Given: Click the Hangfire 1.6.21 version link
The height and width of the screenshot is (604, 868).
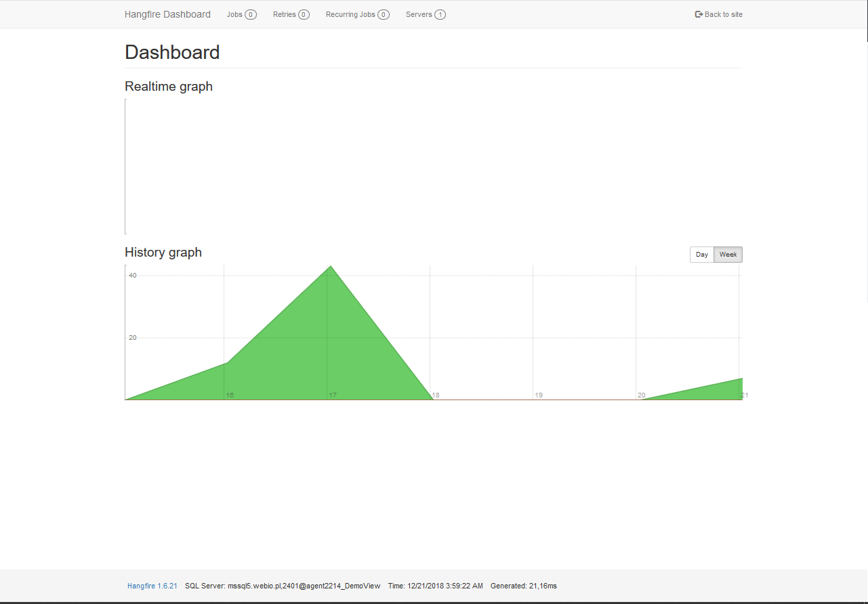Looking at the screenshot, I should [152, 586].
